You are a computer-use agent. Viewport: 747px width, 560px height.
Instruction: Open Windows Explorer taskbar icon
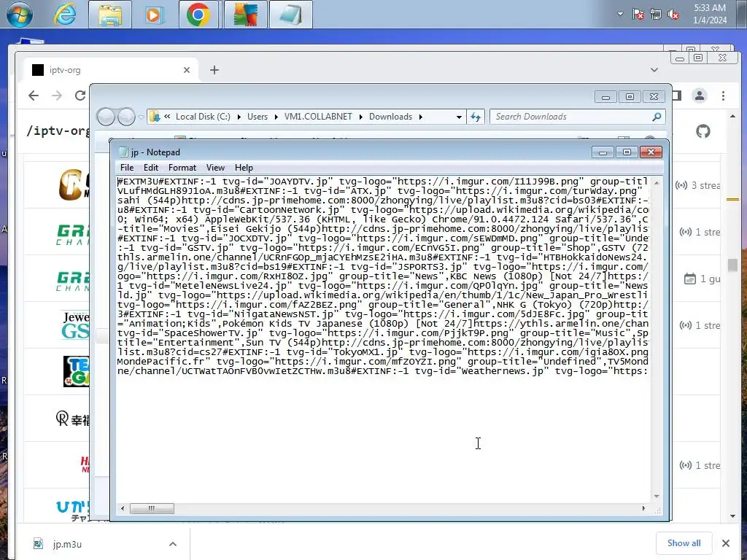[x=110, y=15]
